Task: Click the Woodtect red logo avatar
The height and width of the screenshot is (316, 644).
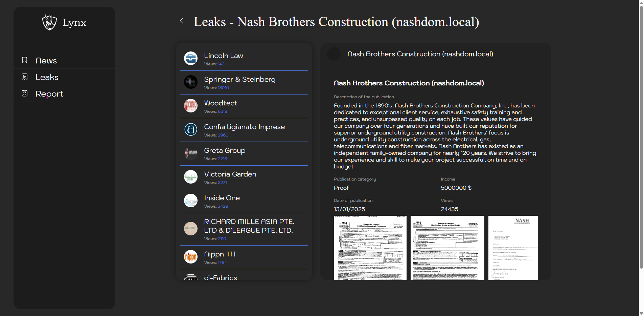Action: click(x=191, y=106)
